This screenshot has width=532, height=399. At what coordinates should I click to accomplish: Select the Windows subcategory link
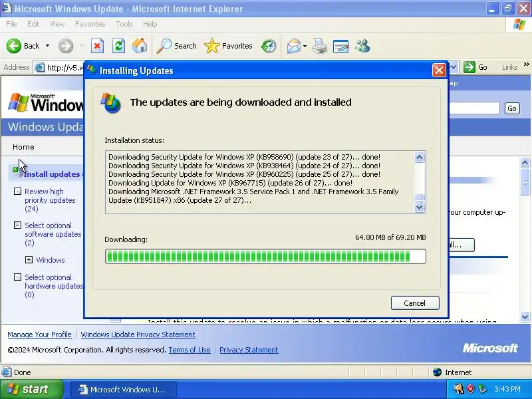(x=51, y=260)
